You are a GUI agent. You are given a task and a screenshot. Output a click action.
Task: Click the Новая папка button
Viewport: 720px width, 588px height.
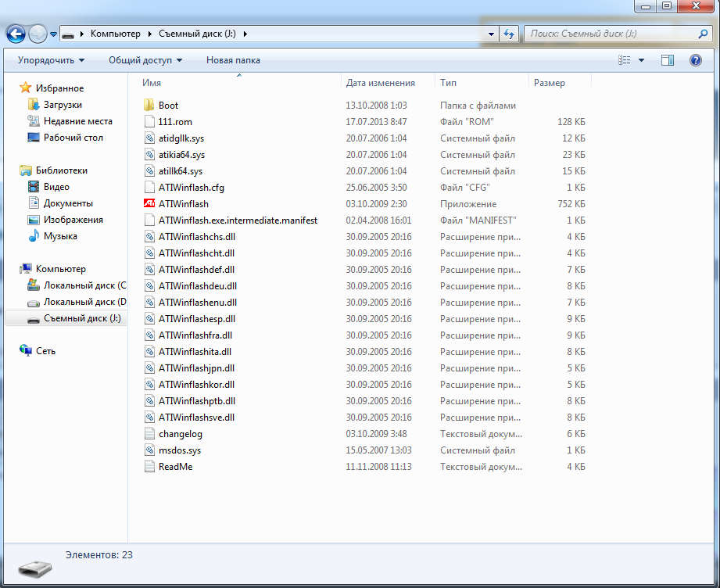pyautogui.click(x=233, y=60)
